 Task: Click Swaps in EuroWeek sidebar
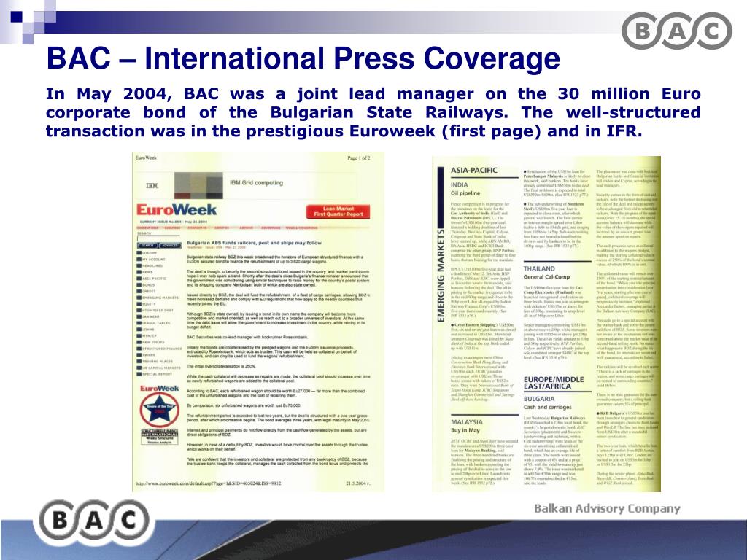[146, 355]
